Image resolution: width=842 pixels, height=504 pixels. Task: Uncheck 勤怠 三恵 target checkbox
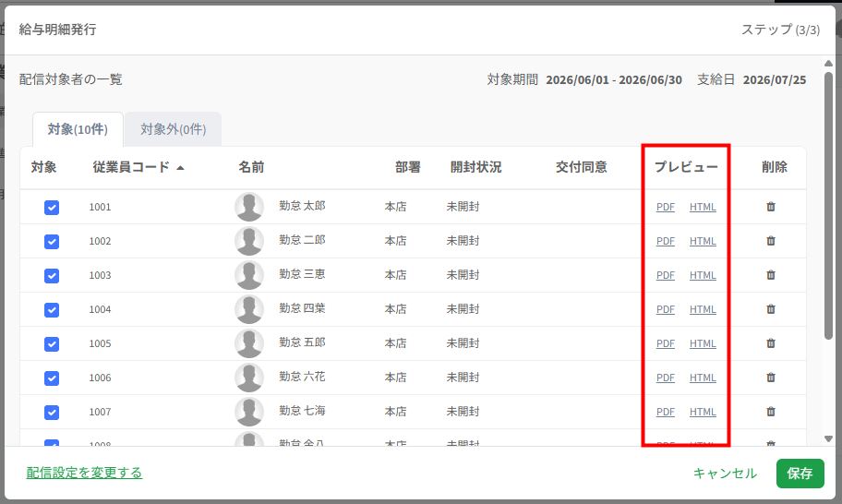(52, 275)
